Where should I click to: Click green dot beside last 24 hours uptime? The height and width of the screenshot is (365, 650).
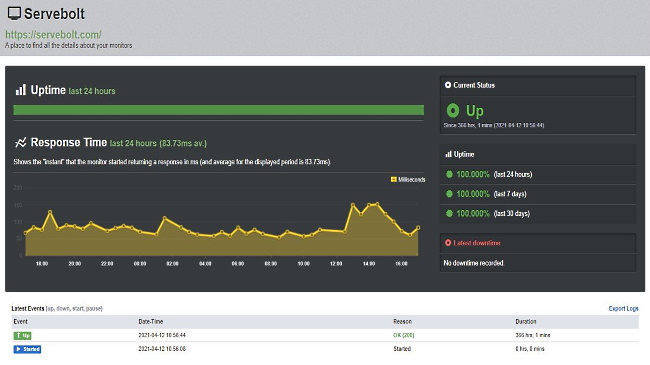449,174
